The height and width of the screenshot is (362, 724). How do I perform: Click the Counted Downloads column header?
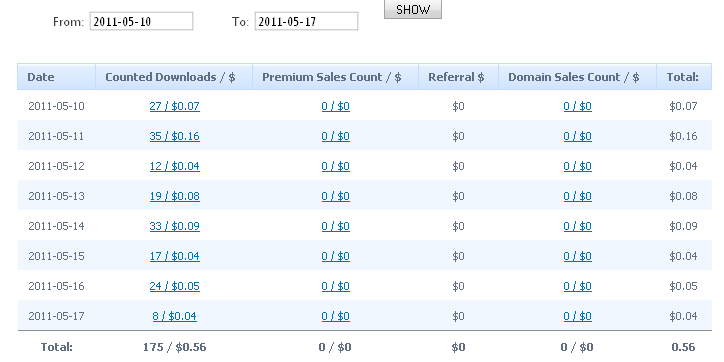(x=174, y=77)
